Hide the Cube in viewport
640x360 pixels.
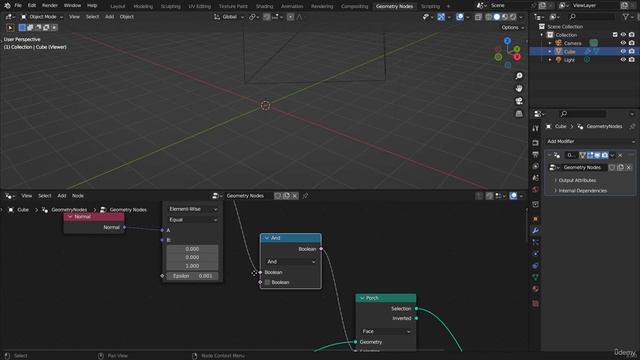pyautogui.click(x=623, y=51)
